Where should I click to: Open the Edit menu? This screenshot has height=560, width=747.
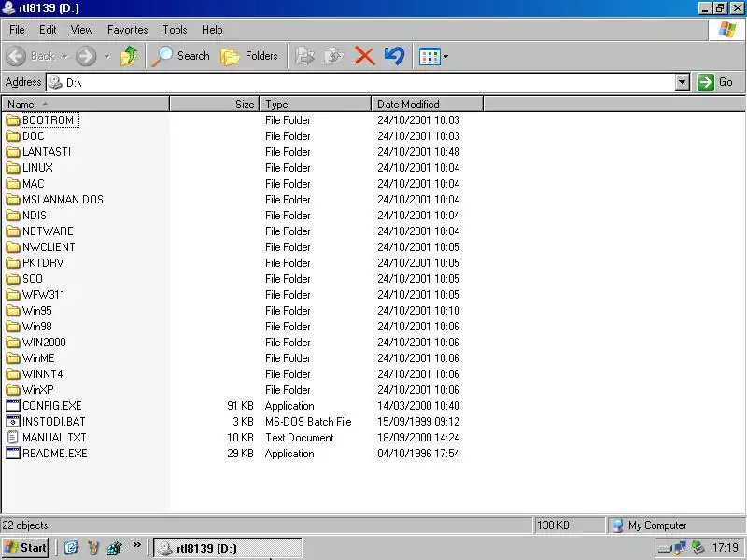[x=48, y=30]
